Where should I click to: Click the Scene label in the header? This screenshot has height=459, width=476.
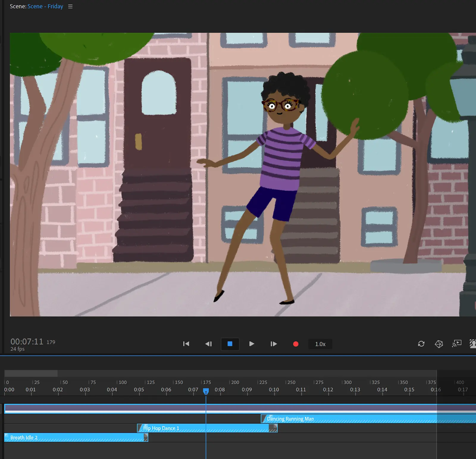point(17,6)
